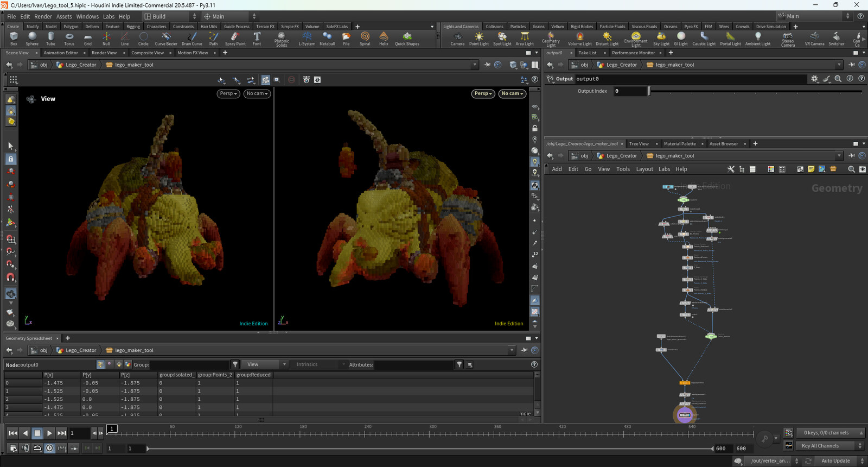868x467 pixels.
Task: Open the Material Palette tab
Action: [x=680, y=143]
